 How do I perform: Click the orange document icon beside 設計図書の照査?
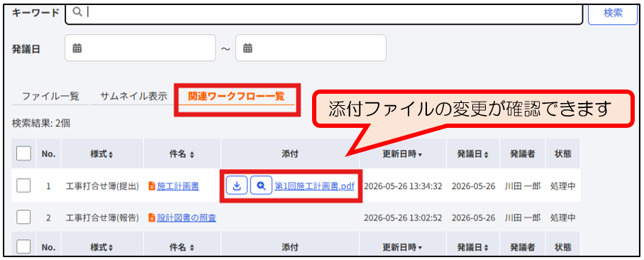152,217
